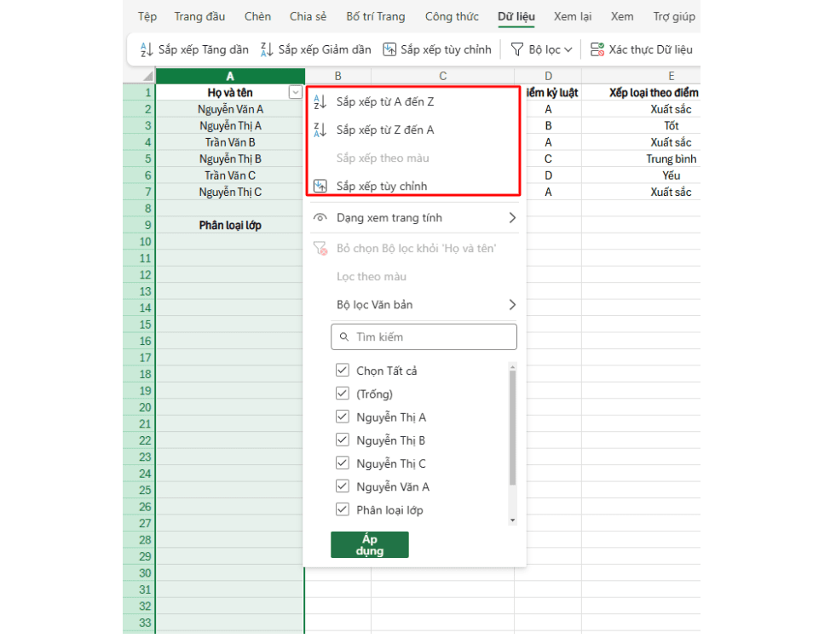Select cell containing Nguyễn Văn A

click(230, 109)
